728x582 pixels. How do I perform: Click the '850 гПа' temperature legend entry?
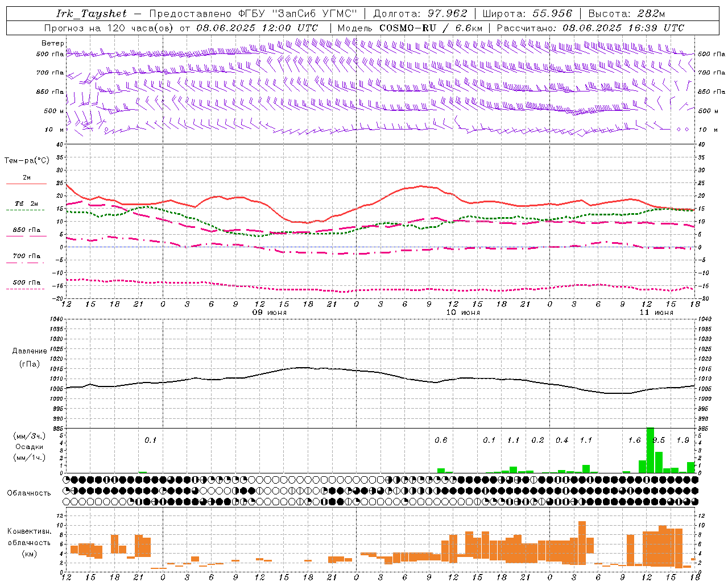(27, 230)
